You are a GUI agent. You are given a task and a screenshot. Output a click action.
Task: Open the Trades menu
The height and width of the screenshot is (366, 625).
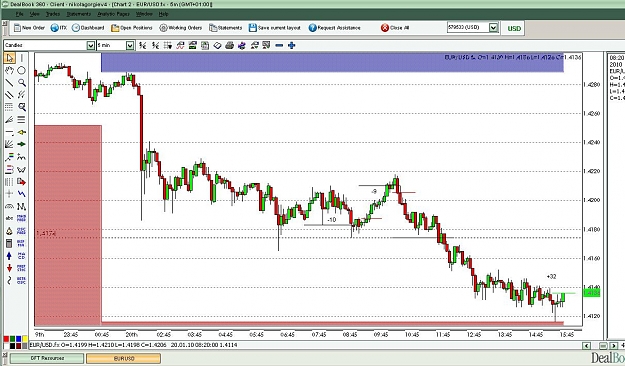pyautogui.click(x=53, y=14)
